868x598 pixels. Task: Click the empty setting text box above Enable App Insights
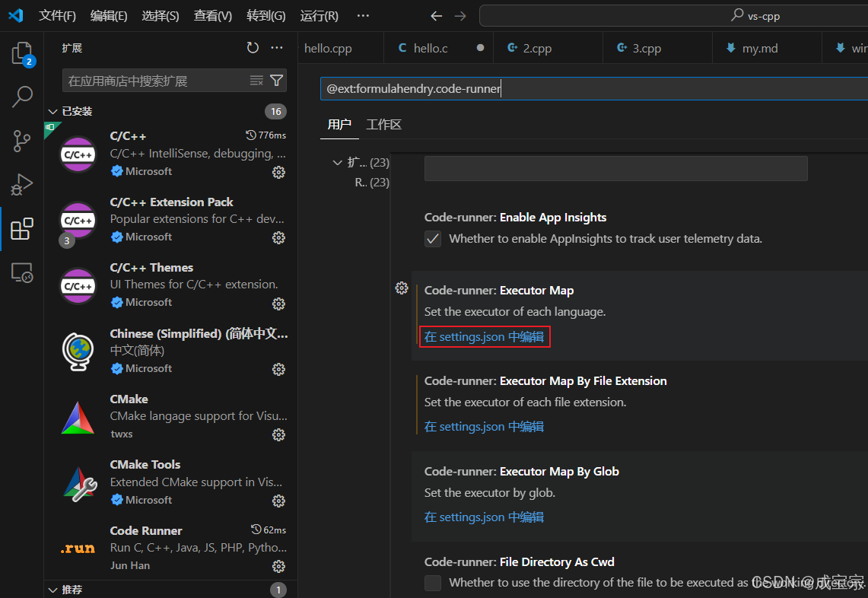[x=615, y=168]
